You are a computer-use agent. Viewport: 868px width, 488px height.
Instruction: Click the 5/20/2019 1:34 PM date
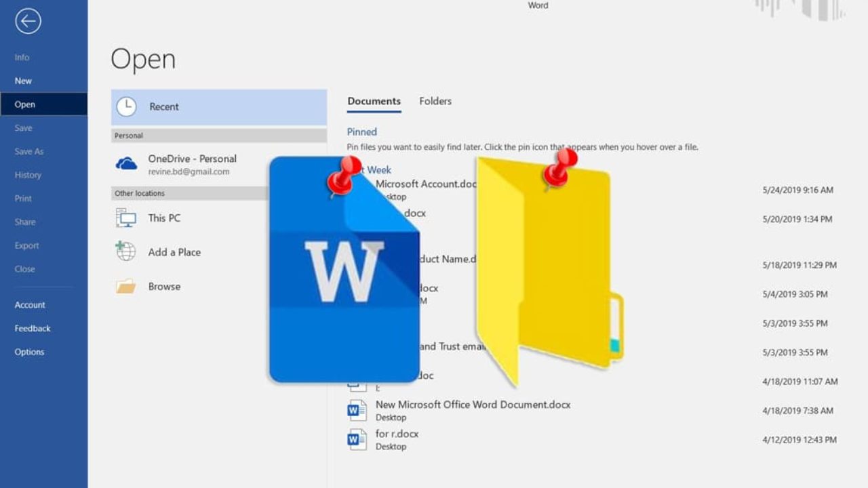click(x=797, y=220)
